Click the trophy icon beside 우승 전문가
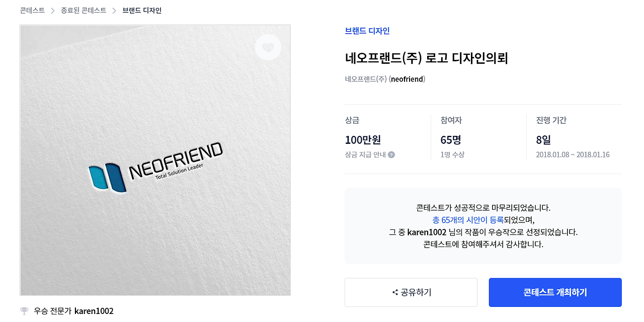Image resolution: width=644 pixels, height=322 pixels. pos(24,311)
